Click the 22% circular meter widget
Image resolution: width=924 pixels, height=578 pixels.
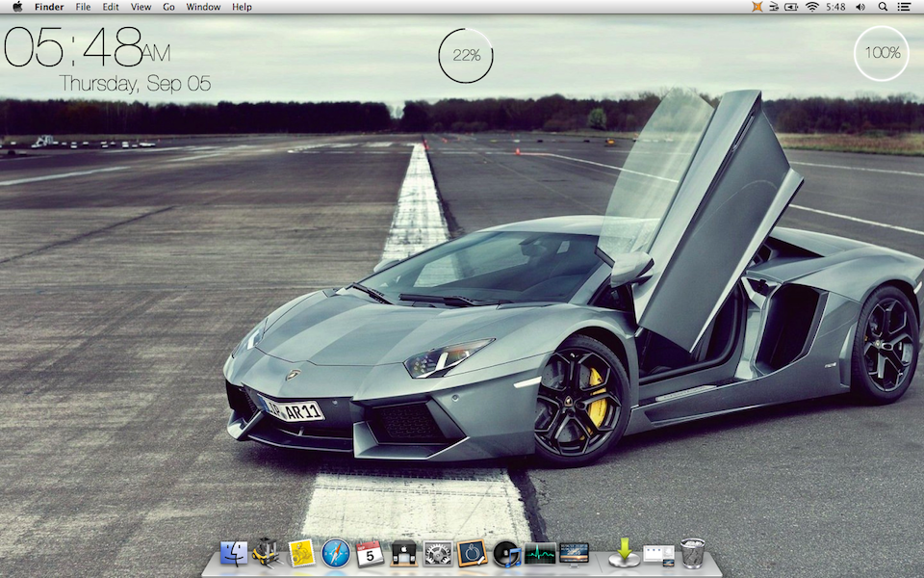click(x=466, y=56)
